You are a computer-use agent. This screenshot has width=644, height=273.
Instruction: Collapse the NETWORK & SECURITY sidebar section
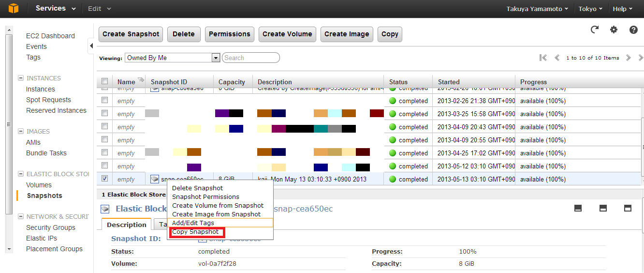(21, 216)
